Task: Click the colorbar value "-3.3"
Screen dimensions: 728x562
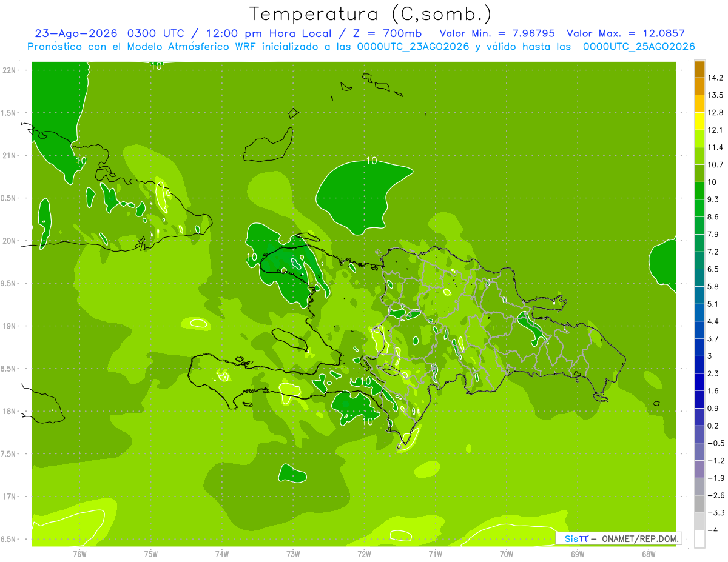Action: pos(715,513)
